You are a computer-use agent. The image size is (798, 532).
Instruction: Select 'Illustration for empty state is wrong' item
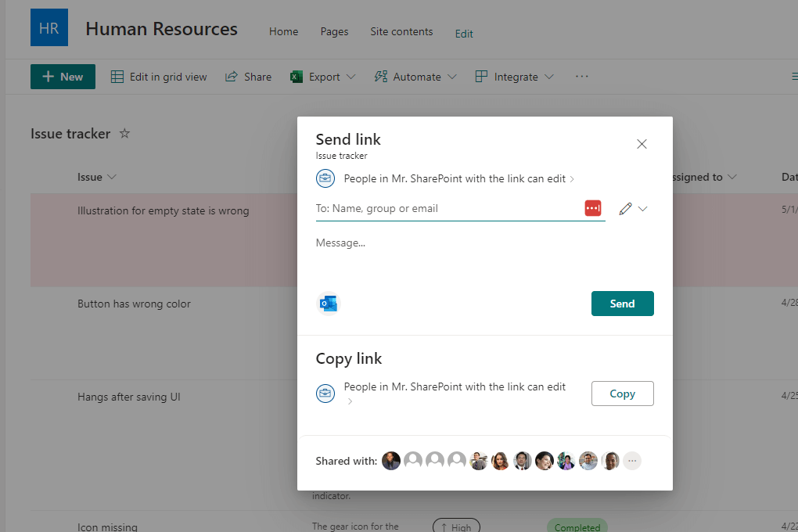[x=163, y=210]
